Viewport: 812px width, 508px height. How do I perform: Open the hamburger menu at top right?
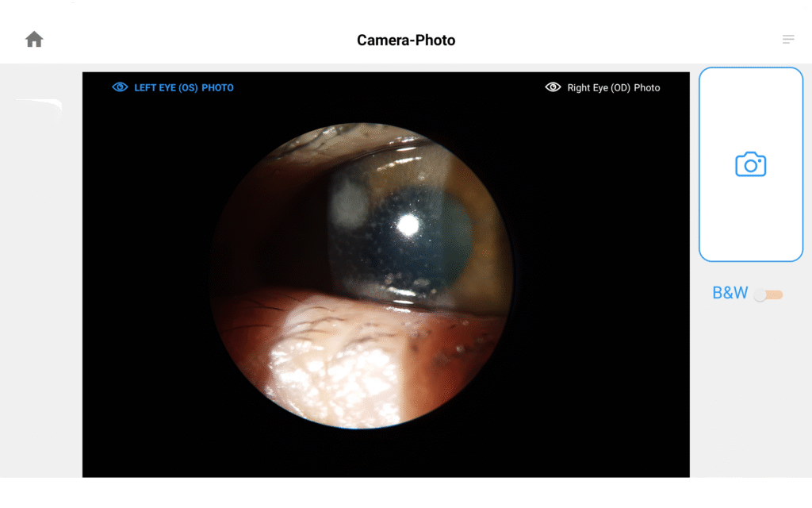coord(788,40)
